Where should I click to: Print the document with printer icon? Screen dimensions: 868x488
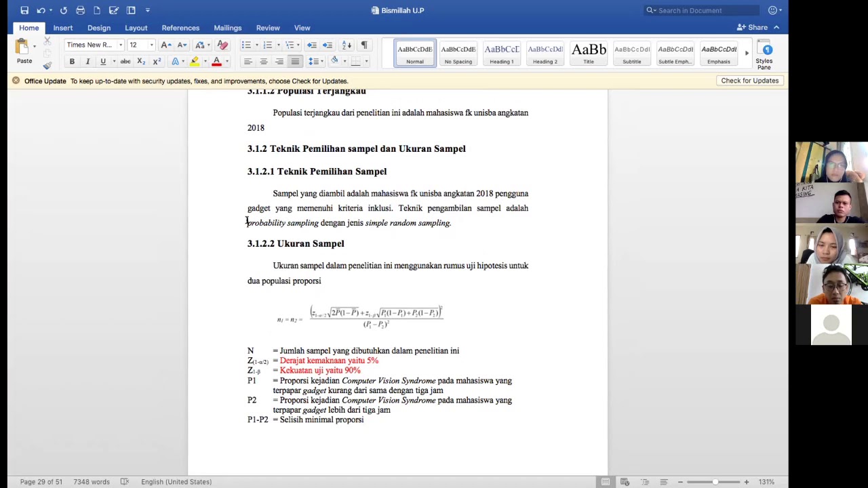(x=80, y=10)
